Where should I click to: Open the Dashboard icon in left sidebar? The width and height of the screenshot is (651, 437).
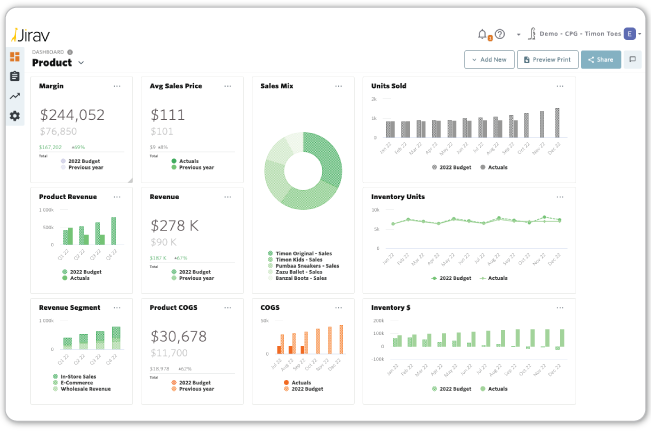tap(15, 57)
